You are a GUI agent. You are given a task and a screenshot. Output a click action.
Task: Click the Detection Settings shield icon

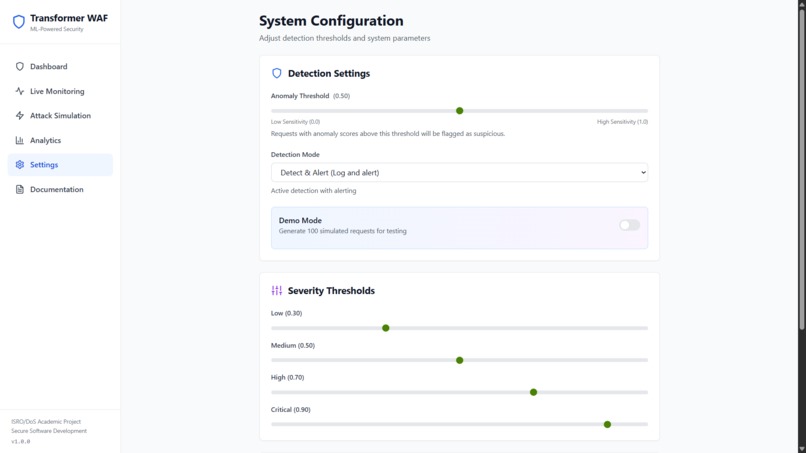[277, 74]
